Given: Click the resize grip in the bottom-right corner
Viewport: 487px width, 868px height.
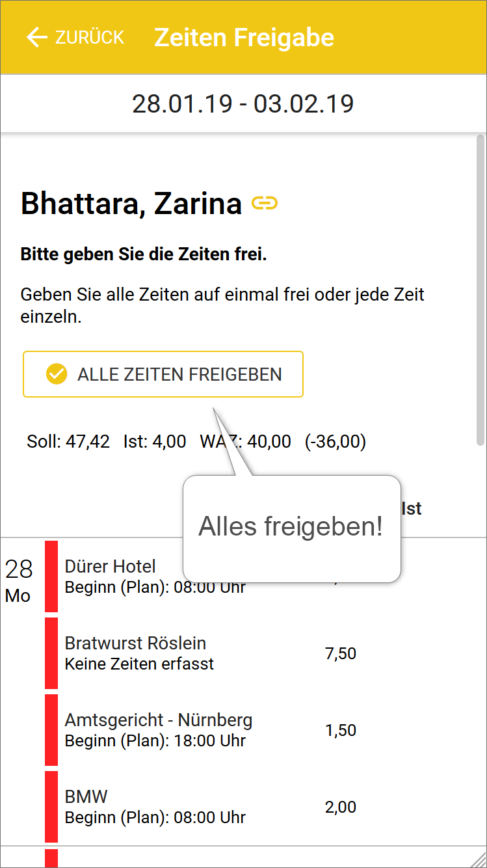Looking at the screenshot, I should 478,859.
